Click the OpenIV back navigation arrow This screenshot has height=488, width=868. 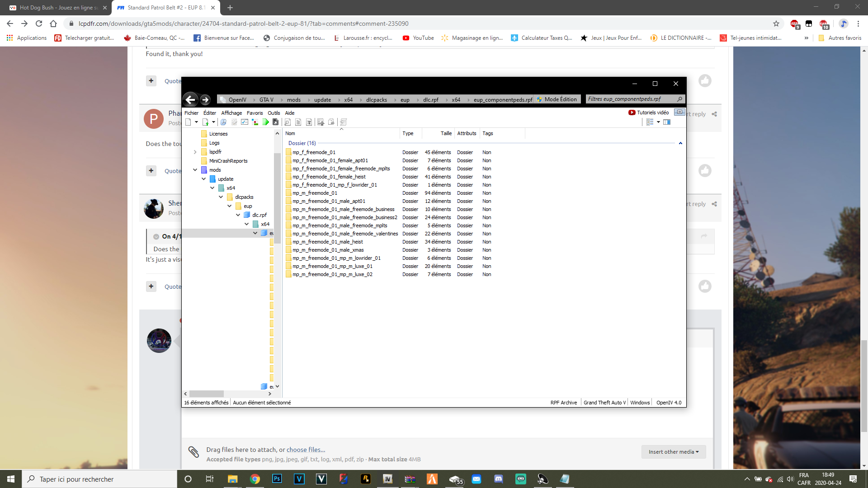(x=190, y=99)
